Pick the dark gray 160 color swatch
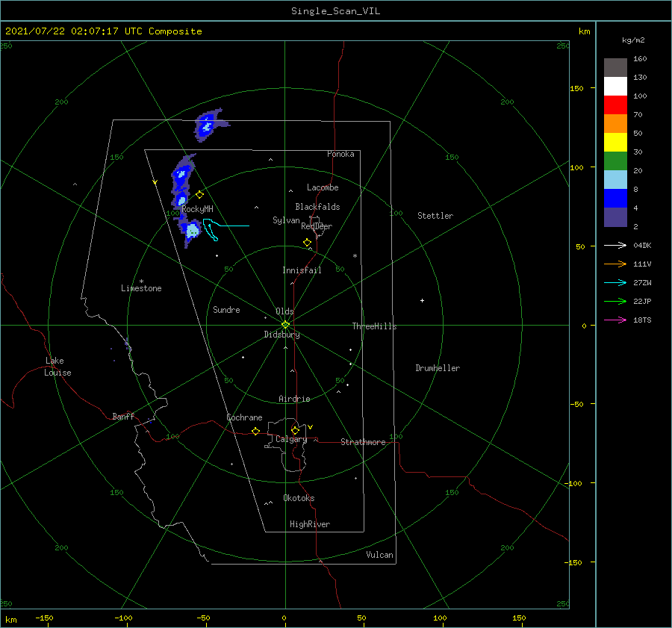 (615, 67)
